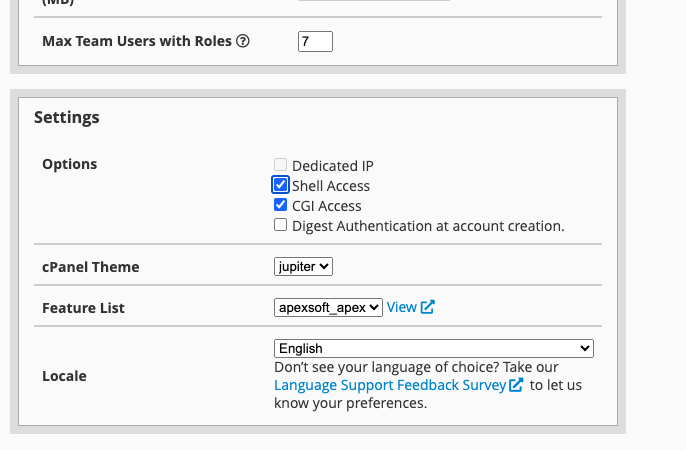Expand the Feature List apexsoft_apex dropdown
The image size is (686, 450).
tap(328, 307)
